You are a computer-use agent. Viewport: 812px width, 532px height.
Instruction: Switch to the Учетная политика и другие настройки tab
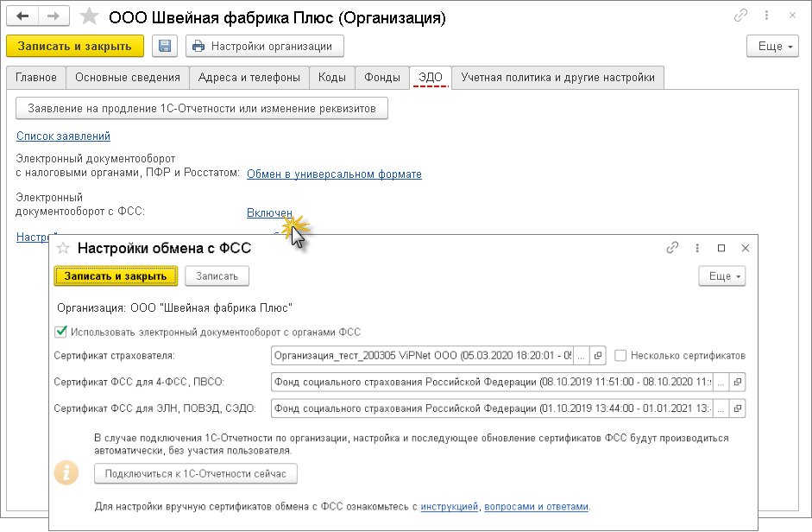click(x=557, y=78)
